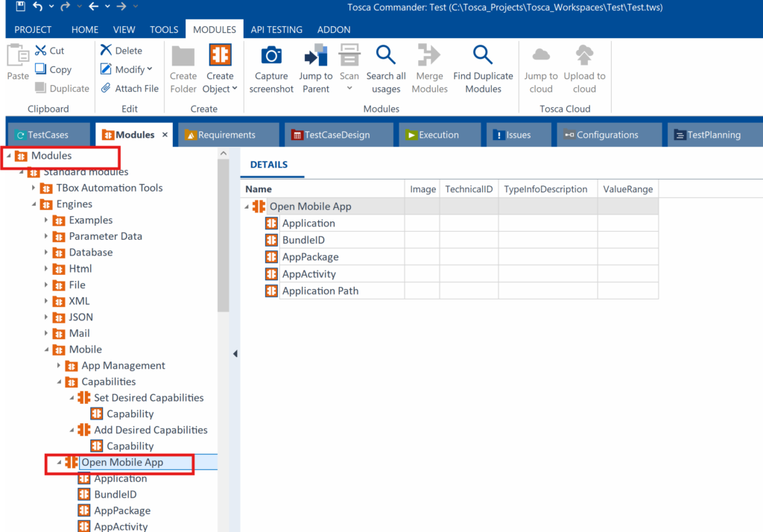The image size is (763, 532).
Task: Open the Issues tab
Action: pyautogui.click(x=518, y=135)
